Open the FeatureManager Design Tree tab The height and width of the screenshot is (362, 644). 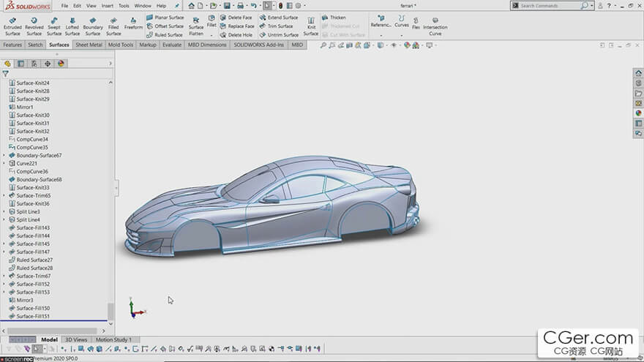[7, 64]
